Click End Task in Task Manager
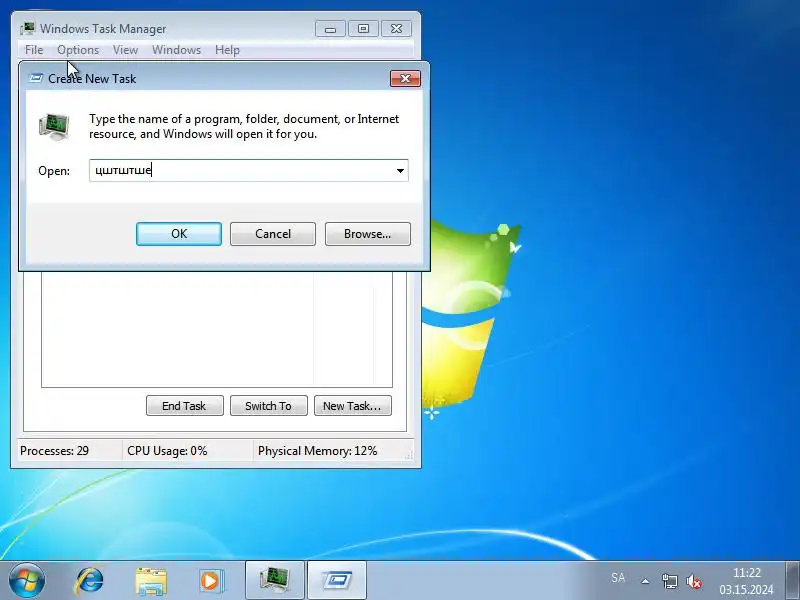800x600 pixels. (185, 406)
